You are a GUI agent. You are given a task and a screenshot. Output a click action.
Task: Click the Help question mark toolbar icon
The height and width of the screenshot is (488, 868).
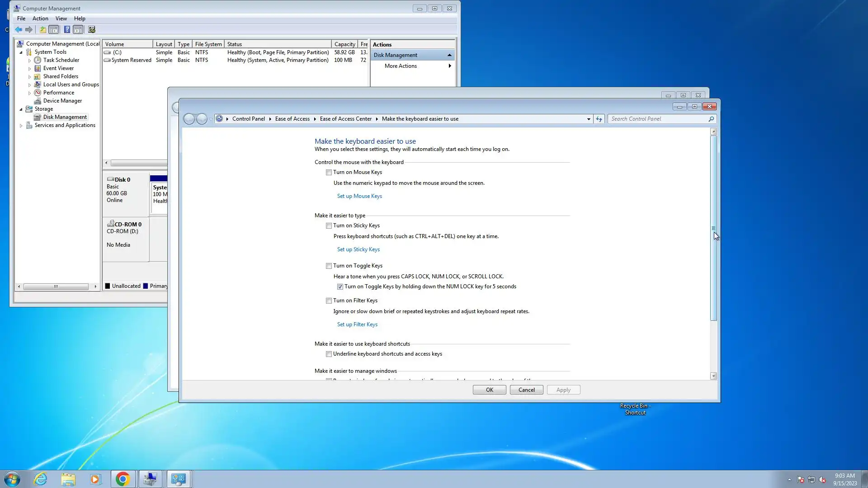(67, 30)
